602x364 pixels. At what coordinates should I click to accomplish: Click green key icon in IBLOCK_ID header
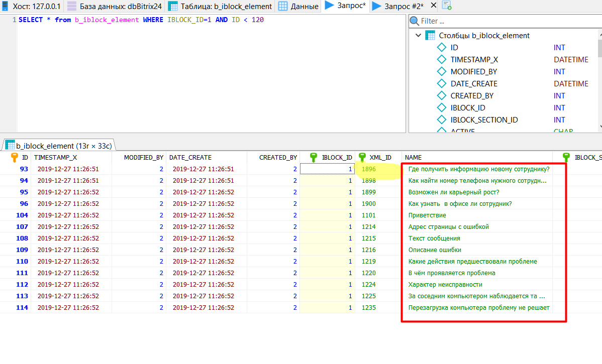[x=313, y=157]
